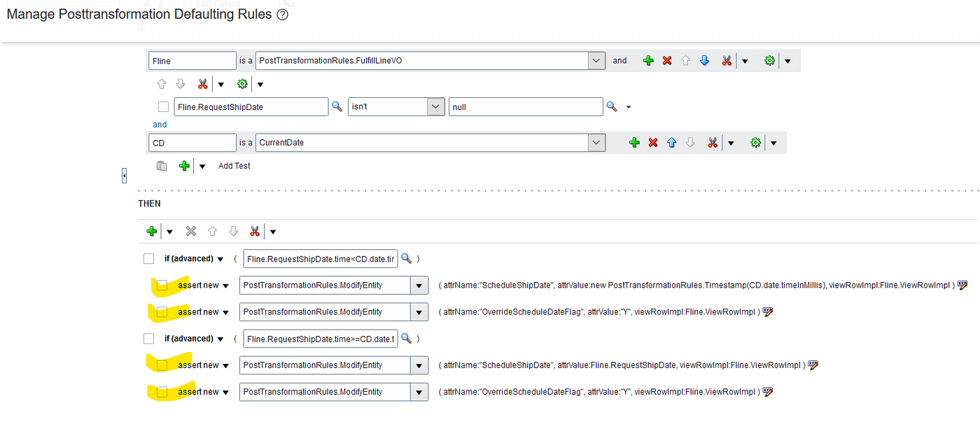The height and width of the screenshot is (422, 980).
Task: Click blue move-up arrow in CD pattern row
Action: [671, 143]
